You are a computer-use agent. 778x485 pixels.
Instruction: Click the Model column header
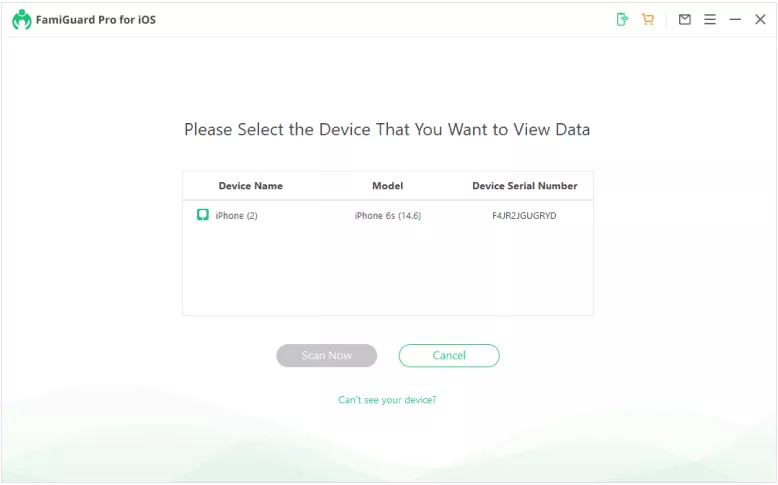[x=387, y=186]
